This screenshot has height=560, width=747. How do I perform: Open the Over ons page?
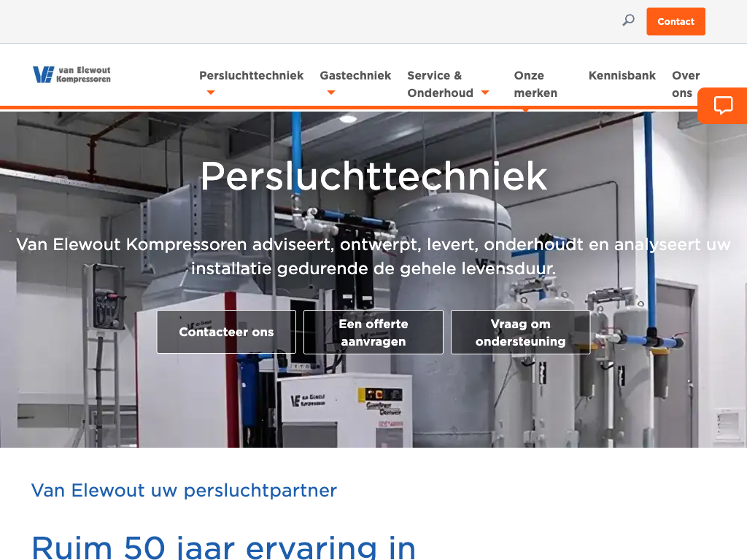tap(686, 84)
